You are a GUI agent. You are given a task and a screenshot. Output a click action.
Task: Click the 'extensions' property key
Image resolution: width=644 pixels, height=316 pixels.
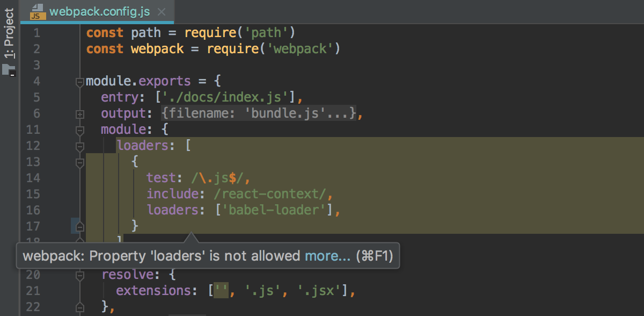click(153, 291)
